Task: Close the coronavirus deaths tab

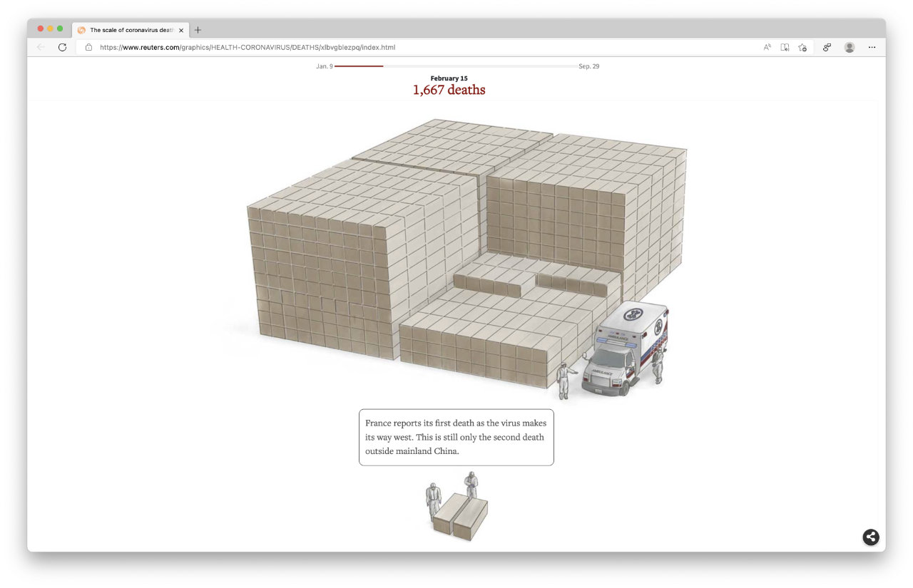Action: [x=181, y=30]
